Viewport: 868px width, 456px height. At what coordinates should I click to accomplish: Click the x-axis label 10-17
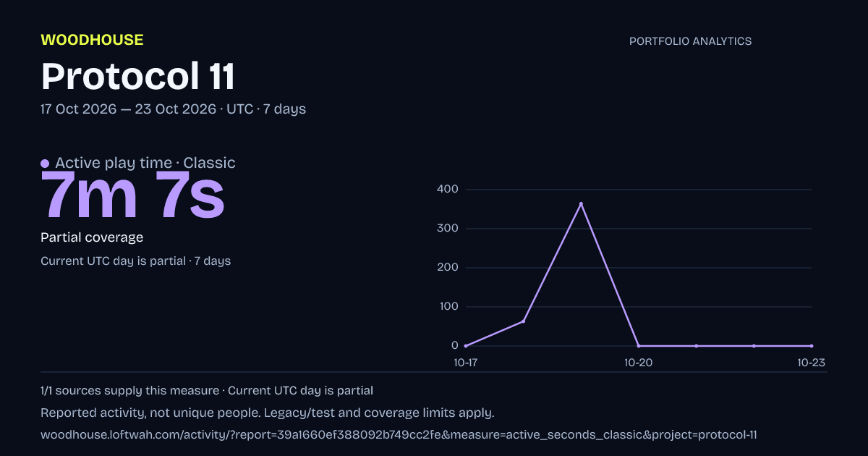(x=465, y=363)
